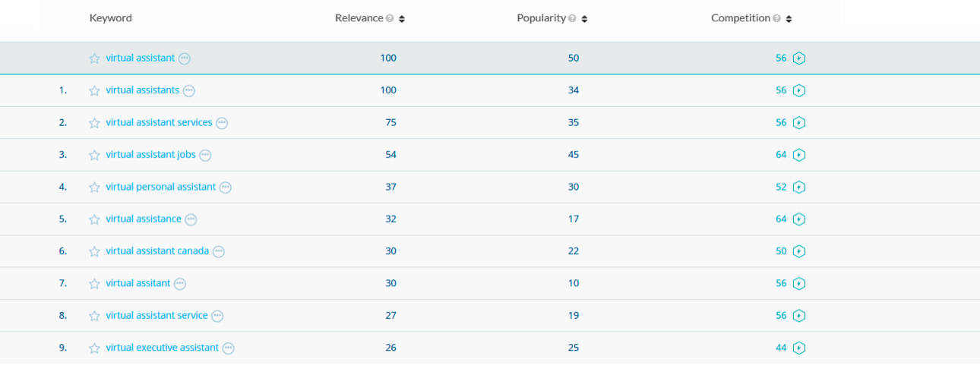Click competition hexagon icon in 'virtual executive assistant' row

pos(798,348)
